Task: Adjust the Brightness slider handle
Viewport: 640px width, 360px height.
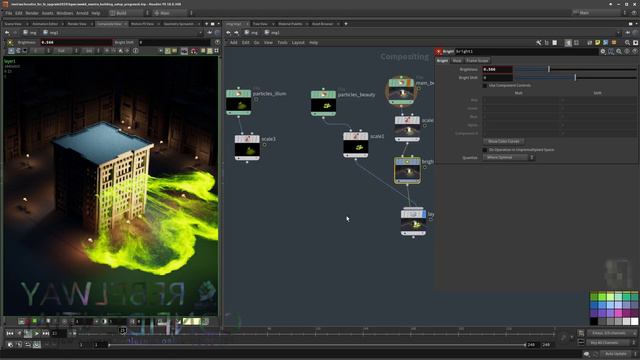Action: (549, 69)
